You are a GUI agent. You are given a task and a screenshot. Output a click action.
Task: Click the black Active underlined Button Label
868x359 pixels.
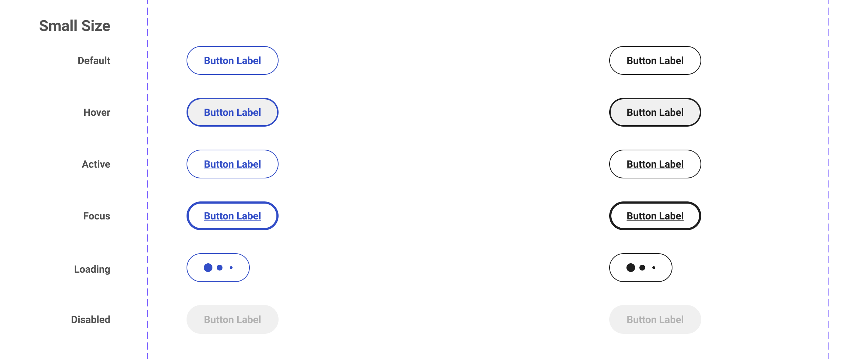(655, 164)
